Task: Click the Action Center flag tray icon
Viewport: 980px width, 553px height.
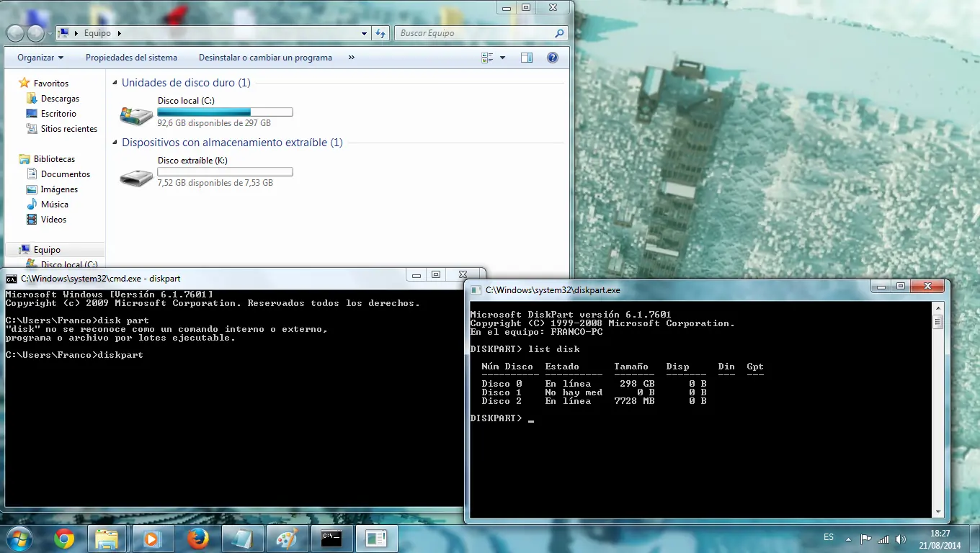Action: point(866,539)
